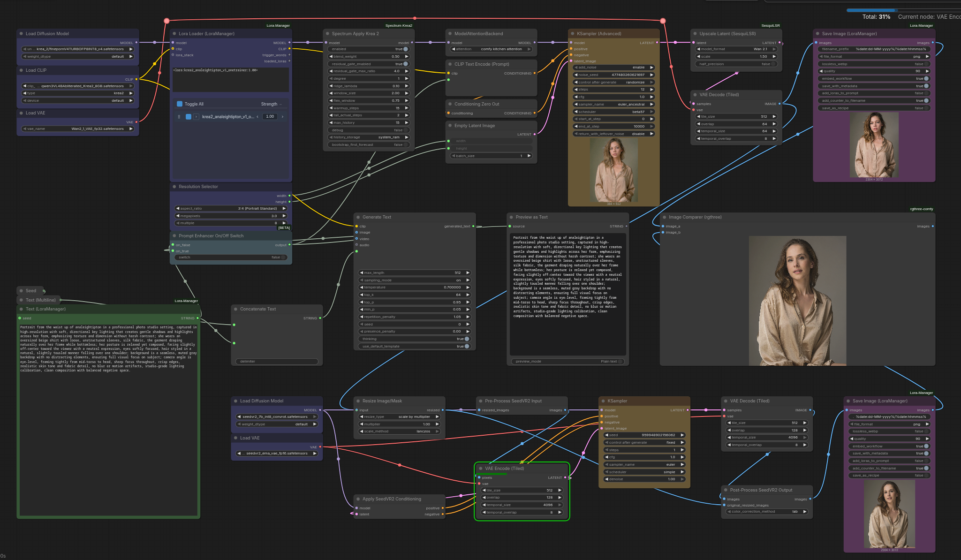Open the aspect_ratio dropdown in Resolution Selector
Image resolution: width=961 pixels, height=560 pixels.
(231, 208)
